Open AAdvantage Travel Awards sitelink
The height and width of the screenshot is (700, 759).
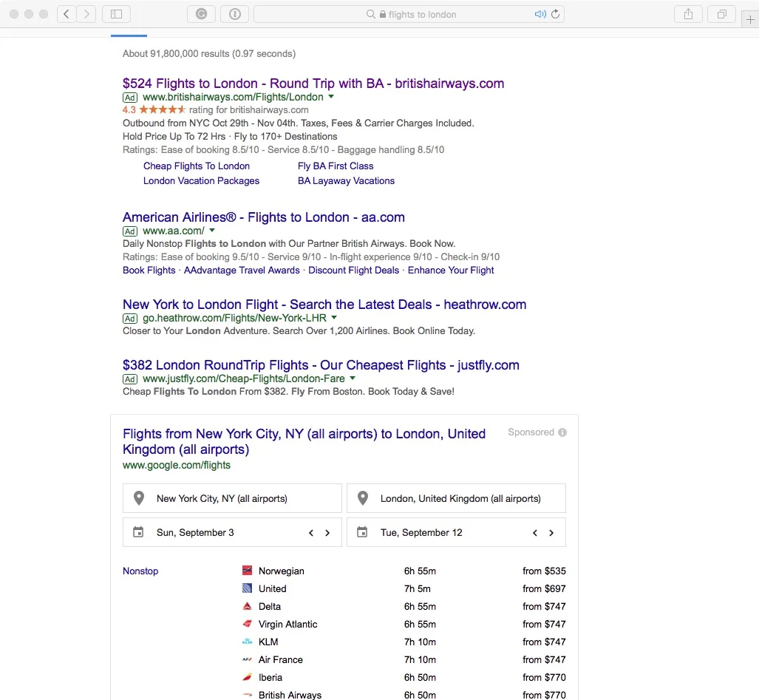pos(242,270)
